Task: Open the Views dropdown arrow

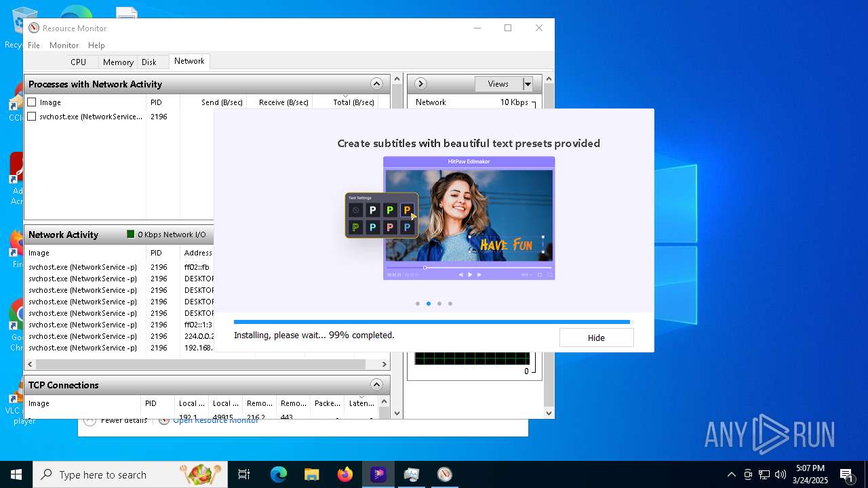Action: [528, 84]
